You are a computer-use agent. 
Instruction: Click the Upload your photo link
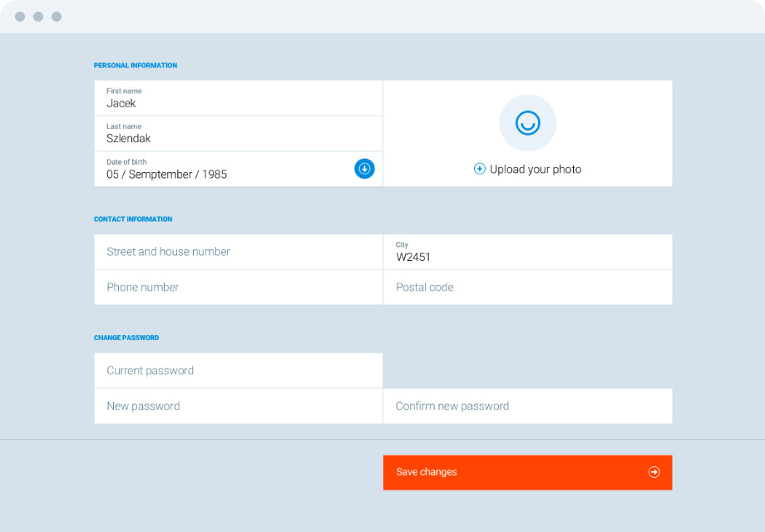tap(535, 170)
